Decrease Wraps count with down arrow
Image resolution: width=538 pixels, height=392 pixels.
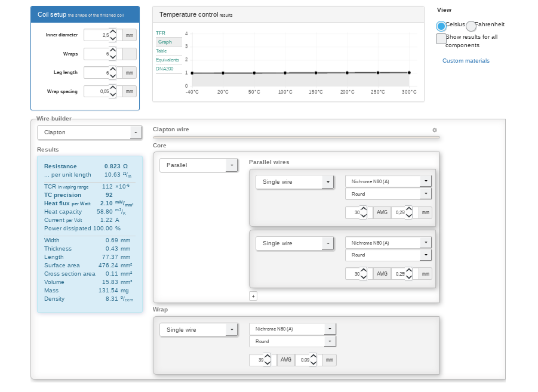pos(113,57)
